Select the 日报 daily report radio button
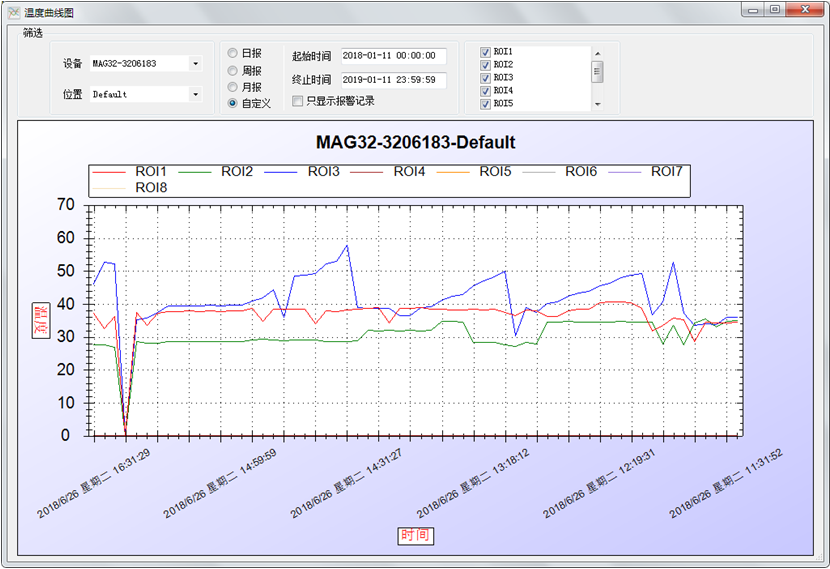 232,53
